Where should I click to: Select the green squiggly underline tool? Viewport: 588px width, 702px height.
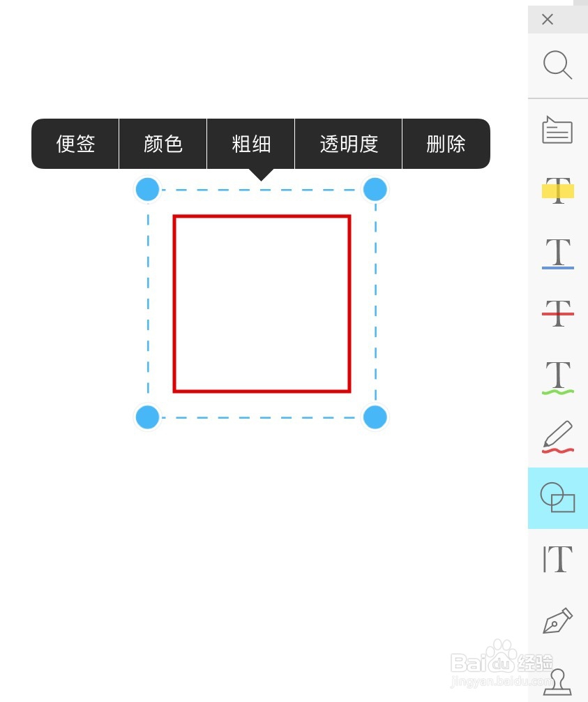[557, 377]
